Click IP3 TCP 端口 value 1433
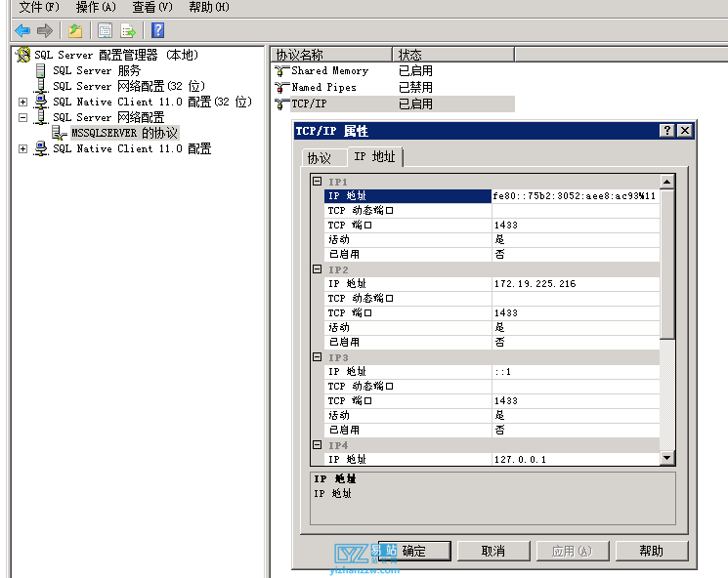The height and width of the screenshot is (578, 728). (576, 400)
